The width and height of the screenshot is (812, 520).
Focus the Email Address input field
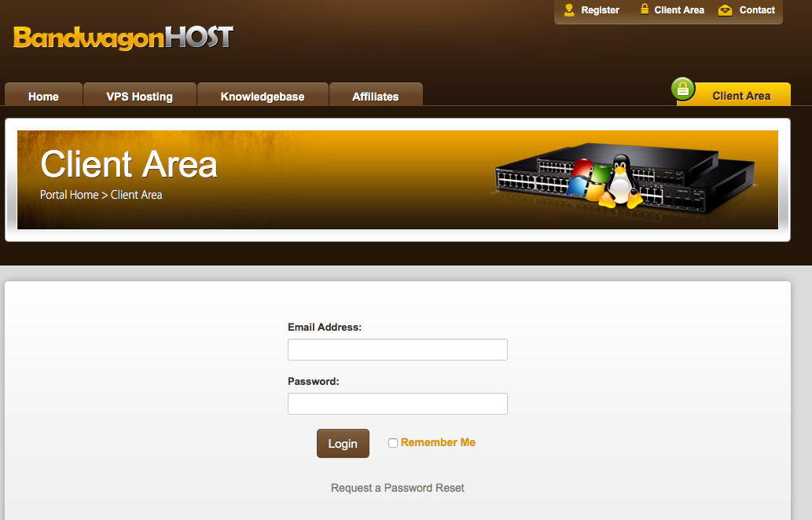tap(398, 350)
